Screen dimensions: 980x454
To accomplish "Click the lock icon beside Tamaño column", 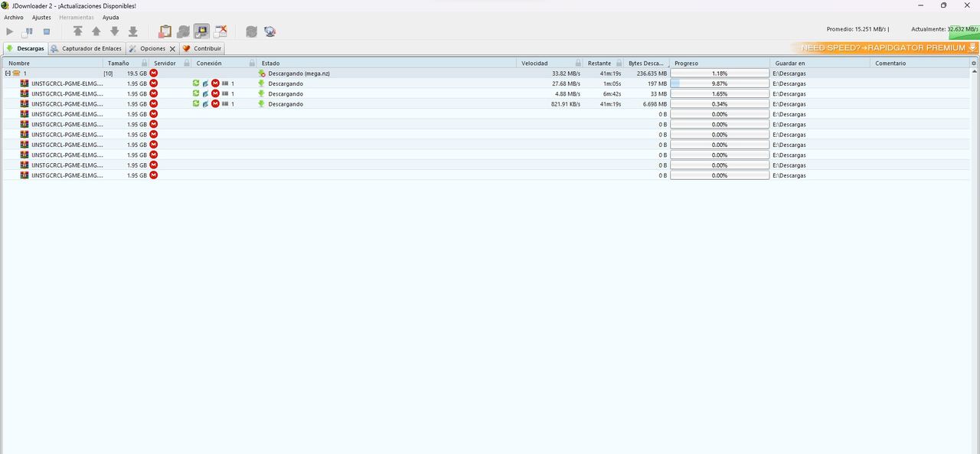I will [x=144, y=63].
